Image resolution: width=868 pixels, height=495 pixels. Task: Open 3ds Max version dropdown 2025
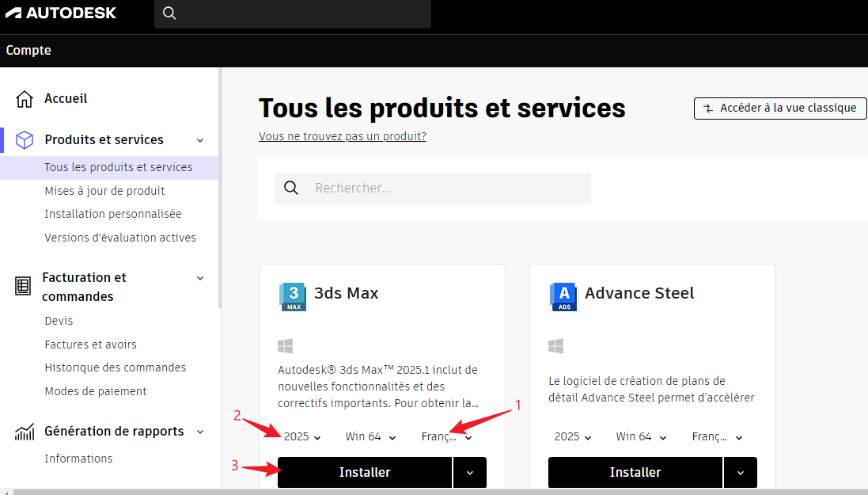pyautogui.click(x=302, y=437)
